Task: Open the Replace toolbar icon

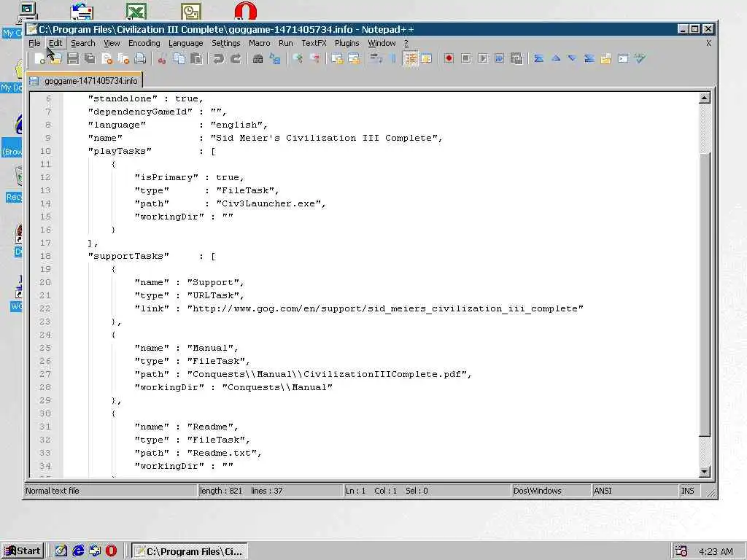Action: click(275, 58)
